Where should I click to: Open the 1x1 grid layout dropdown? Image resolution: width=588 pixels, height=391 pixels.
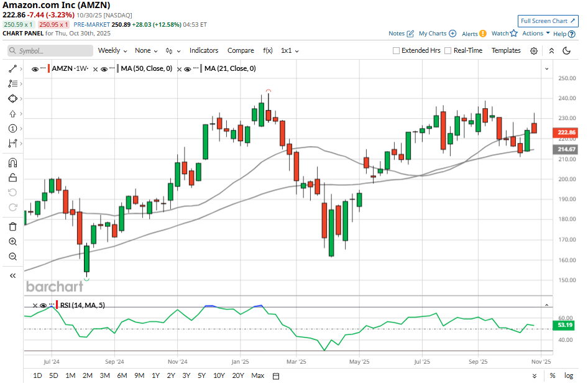click(x=289, y=51)
